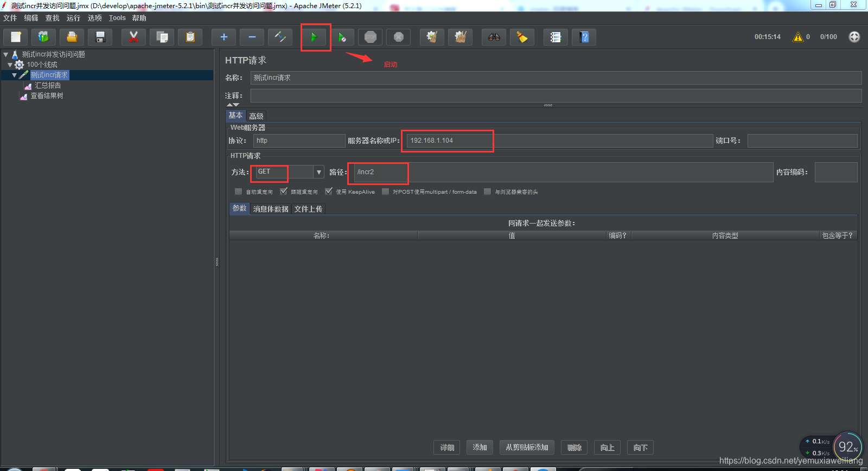Screen dimensions: 868x471
Task: Click the remote engines circular icon
Action: 854,37
